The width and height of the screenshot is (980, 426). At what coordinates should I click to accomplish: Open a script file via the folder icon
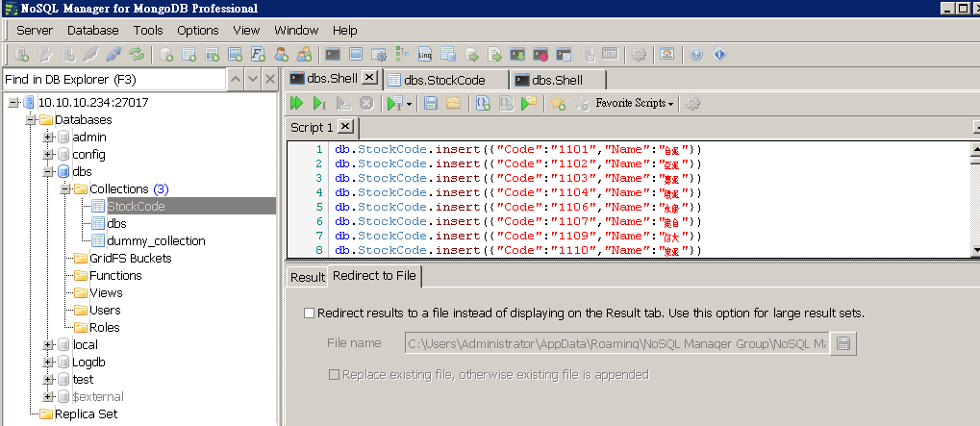(454, 103)
